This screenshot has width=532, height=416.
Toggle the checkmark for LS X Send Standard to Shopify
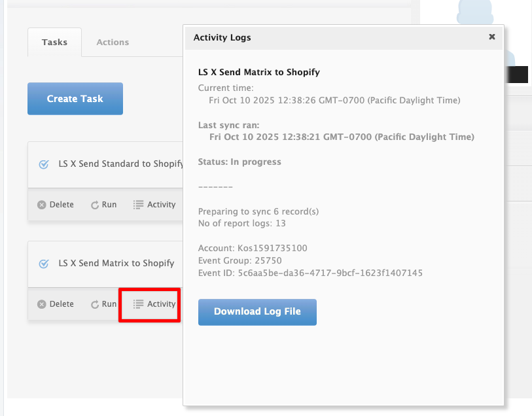tap(44, 164)
